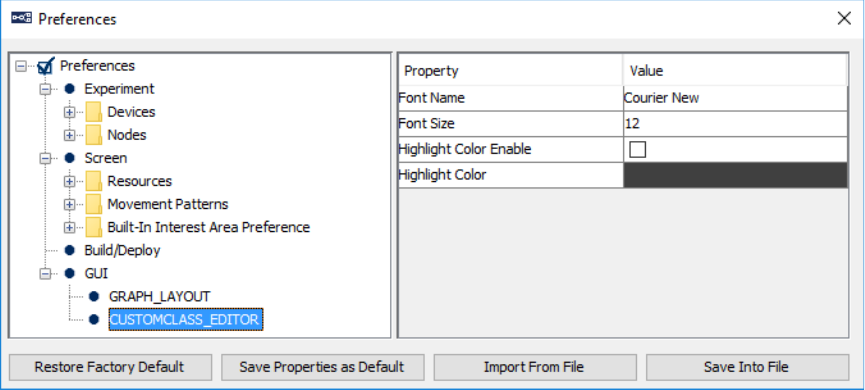Image resolution: width=865 pixels, height=390 pixels.
Task: Select the Build/Deploy tree item
Action: click(x=122, y=250)
